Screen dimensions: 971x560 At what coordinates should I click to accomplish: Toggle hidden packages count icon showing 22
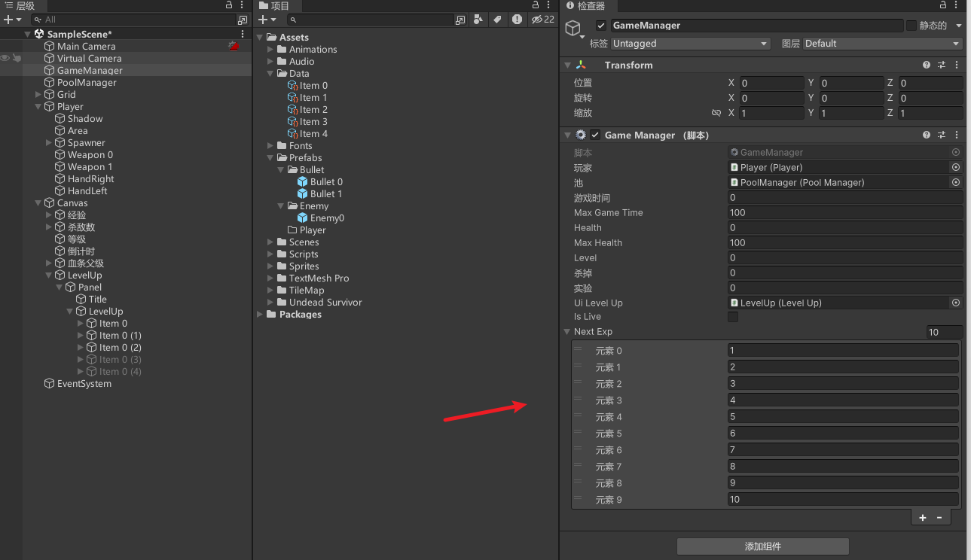pos(542,20)
